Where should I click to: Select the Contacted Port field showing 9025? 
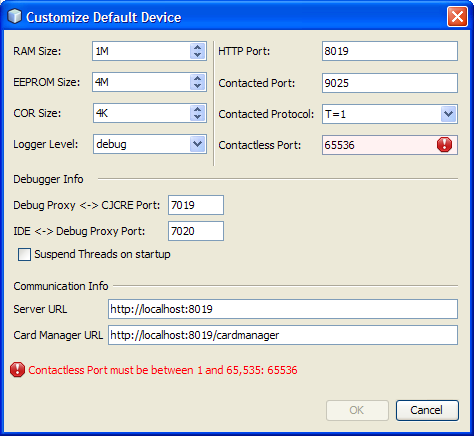pos(390,83)
